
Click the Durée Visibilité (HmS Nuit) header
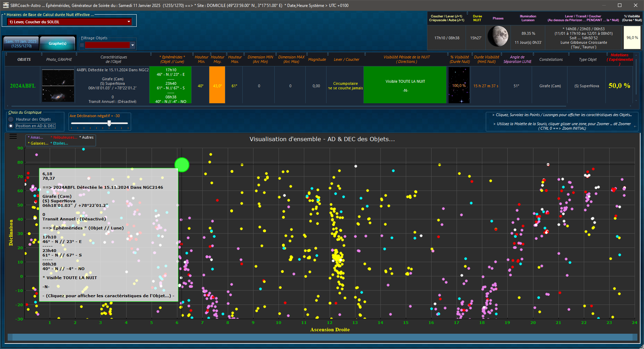click(x=486, y=59)
